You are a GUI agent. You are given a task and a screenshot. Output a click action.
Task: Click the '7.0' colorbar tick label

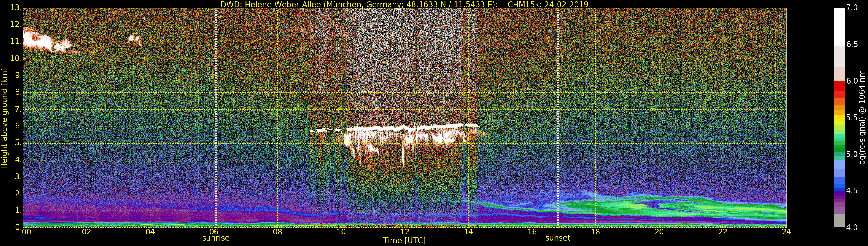852,8
